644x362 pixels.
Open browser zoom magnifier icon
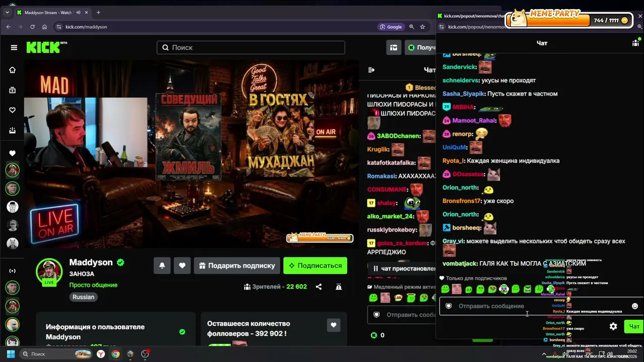point(412,27)
